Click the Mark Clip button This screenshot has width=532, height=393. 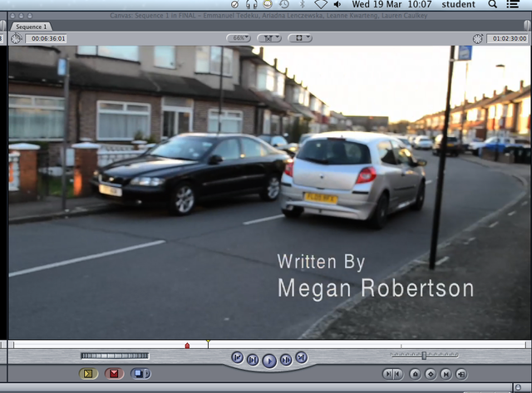click(x=446, y=374)
